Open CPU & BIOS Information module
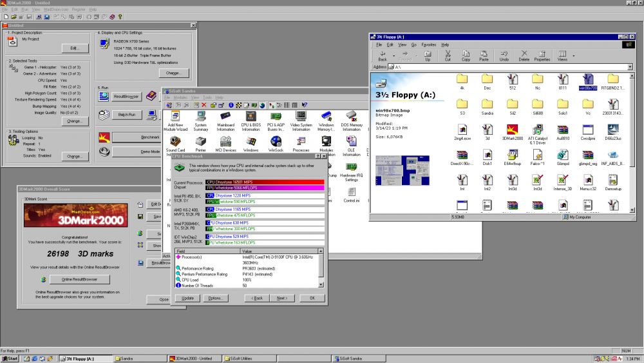This screenshot has height=363, width=644. [x=251, y=121]
